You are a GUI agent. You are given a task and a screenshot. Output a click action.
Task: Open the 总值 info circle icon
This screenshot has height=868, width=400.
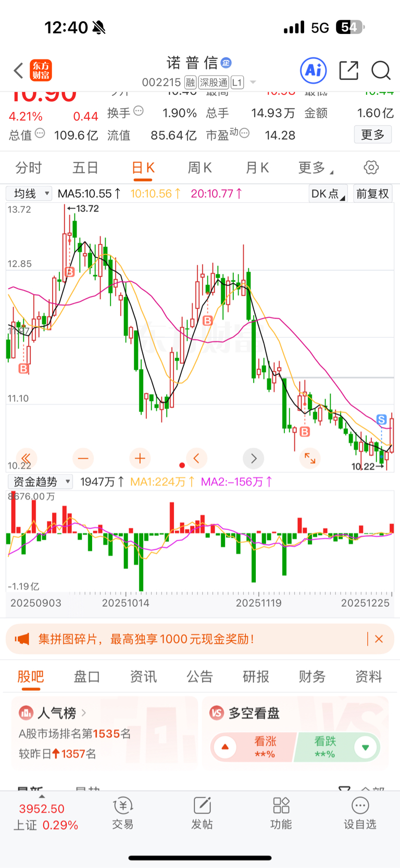click(x=40, y=133)
